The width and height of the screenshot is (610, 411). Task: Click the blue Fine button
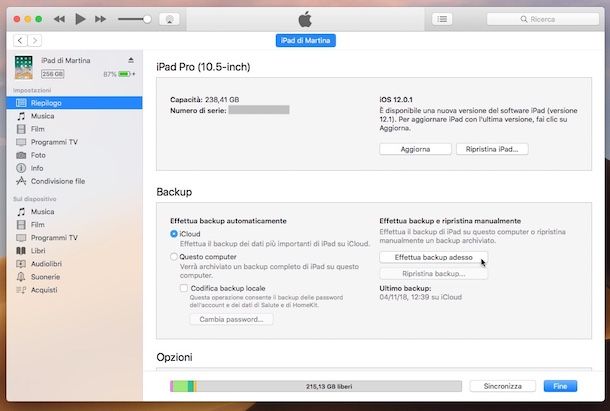point(560,386)
